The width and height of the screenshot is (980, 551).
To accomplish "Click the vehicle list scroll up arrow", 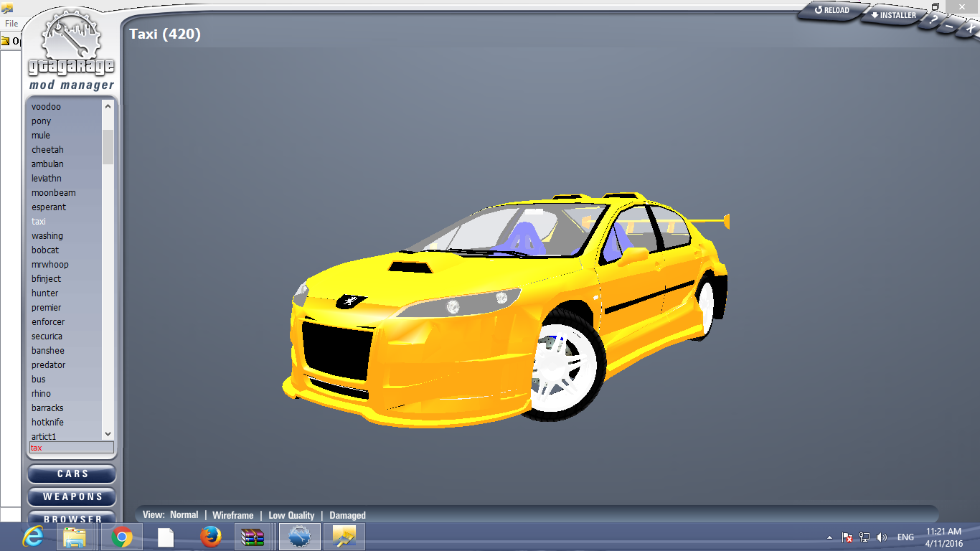I will pyautogui.click(x=108, y=106).
